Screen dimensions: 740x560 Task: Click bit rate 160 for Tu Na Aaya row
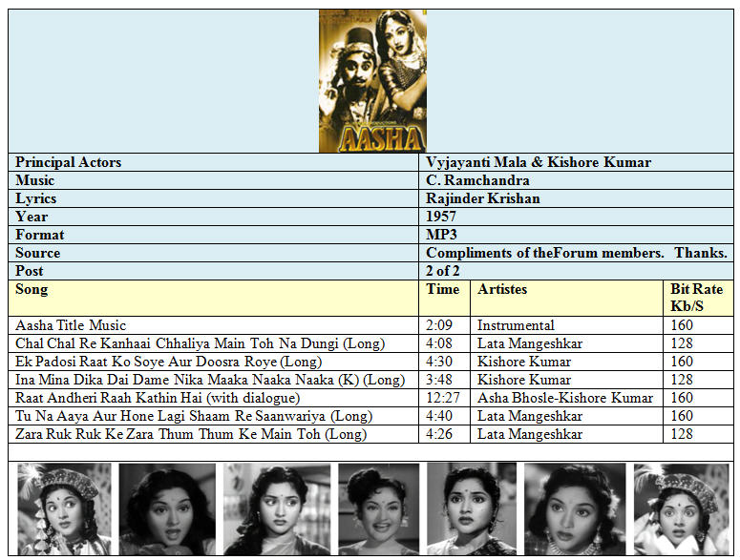pos(682,416)
